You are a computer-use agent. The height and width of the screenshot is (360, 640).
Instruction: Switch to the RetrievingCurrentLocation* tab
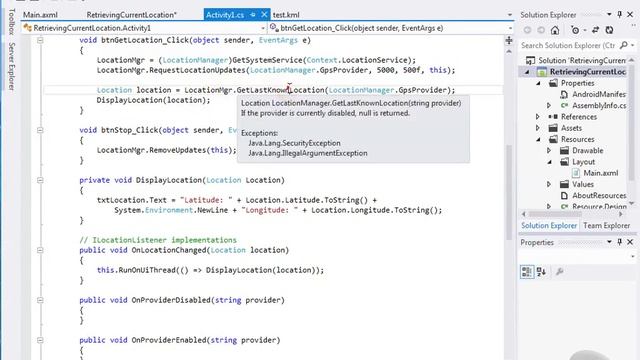[x=131, y=15]
